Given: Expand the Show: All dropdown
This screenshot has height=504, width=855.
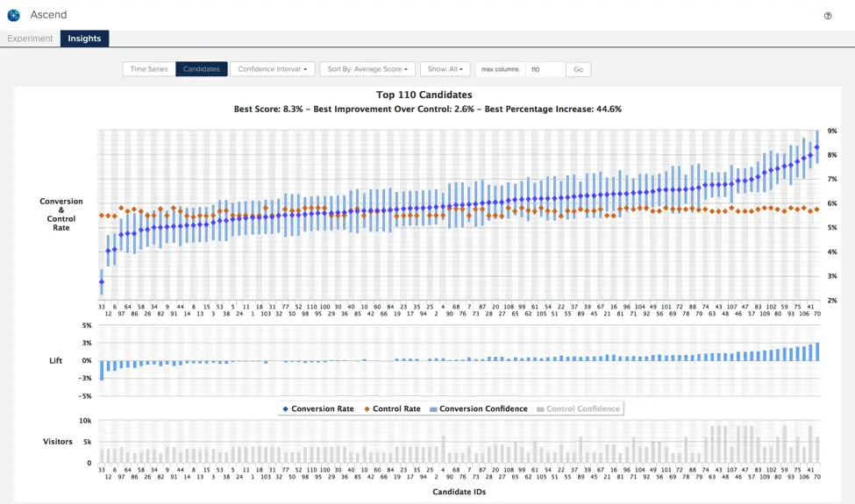Looking at the screenshot, I should click(x=445, y=69).
